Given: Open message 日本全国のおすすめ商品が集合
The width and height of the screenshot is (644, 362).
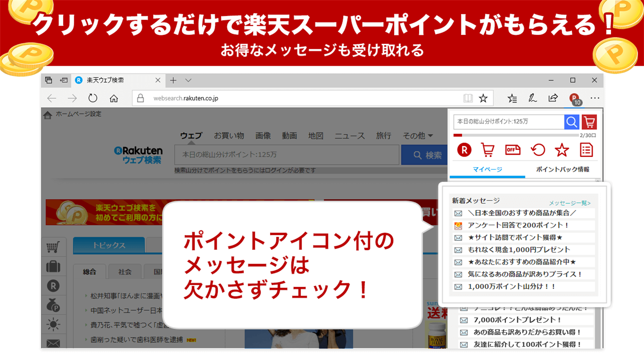Looking at the screenshot, I should (524, 213).
